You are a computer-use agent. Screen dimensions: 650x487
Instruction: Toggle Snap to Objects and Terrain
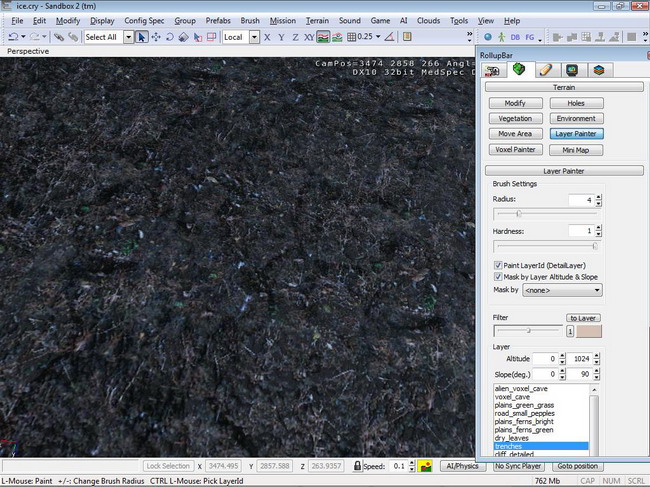point(337,37)
